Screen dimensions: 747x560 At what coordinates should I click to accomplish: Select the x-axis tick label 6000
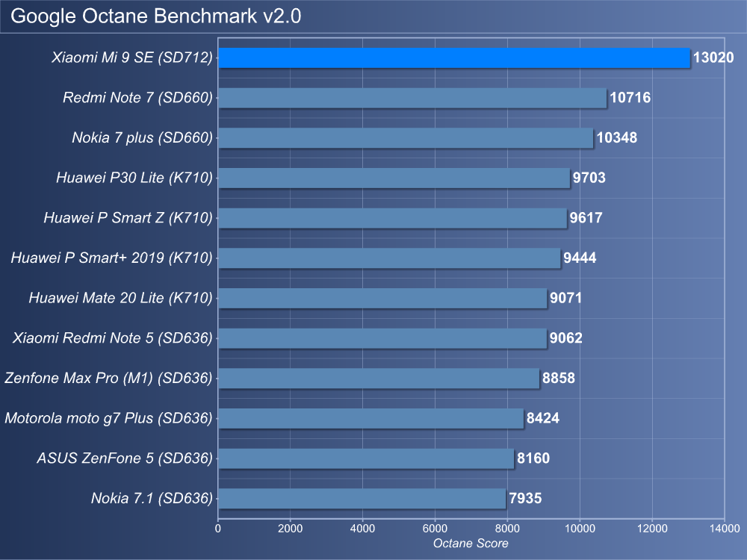point(435,528)
